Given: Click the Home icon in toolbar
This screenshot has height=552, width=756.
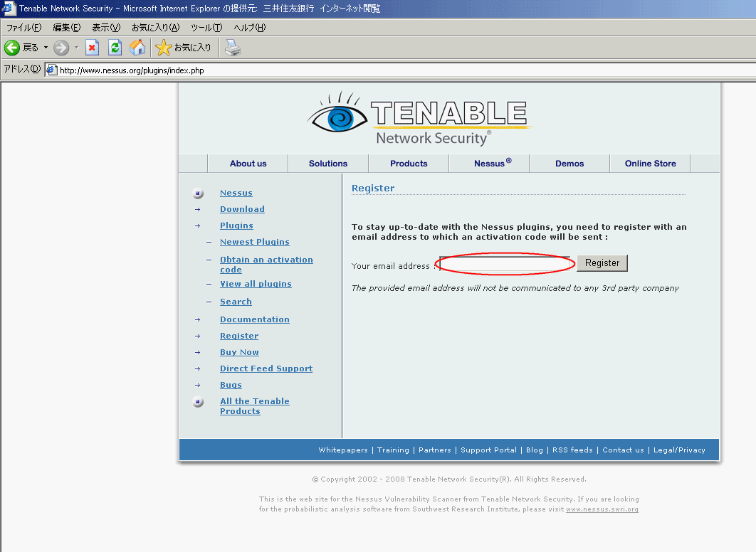Looking at the screenshot, I should 137,48.
